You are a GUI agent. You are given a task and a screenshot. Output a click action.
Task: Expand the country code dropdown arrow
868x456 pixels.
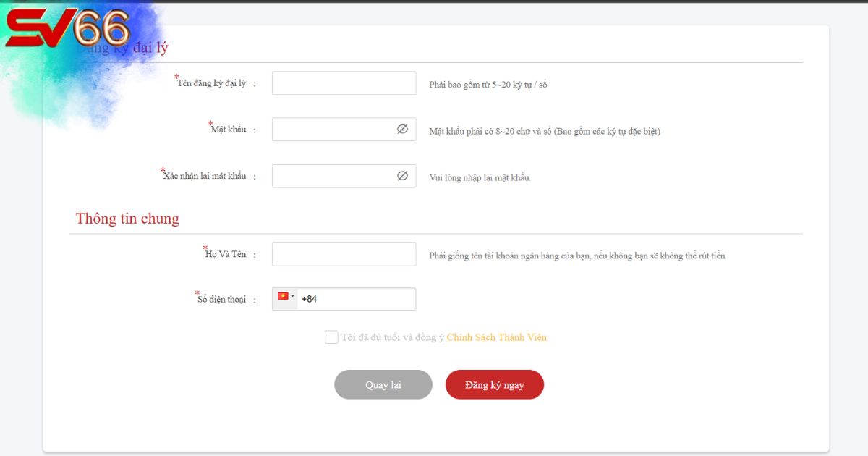[x=292, y=296]
